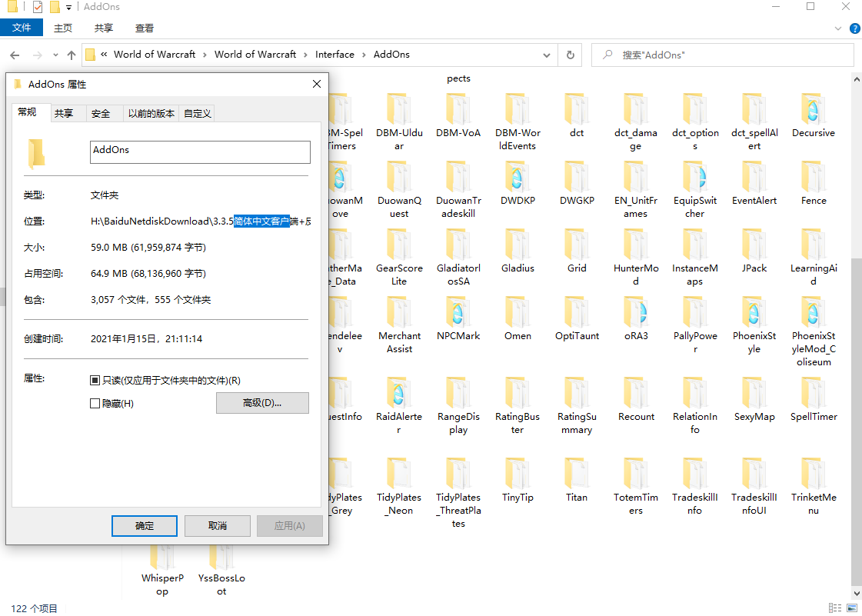Check the 隐藏 hidden attribute checkbox
This screenshot has height=616, width=862.
coord(94,403)
